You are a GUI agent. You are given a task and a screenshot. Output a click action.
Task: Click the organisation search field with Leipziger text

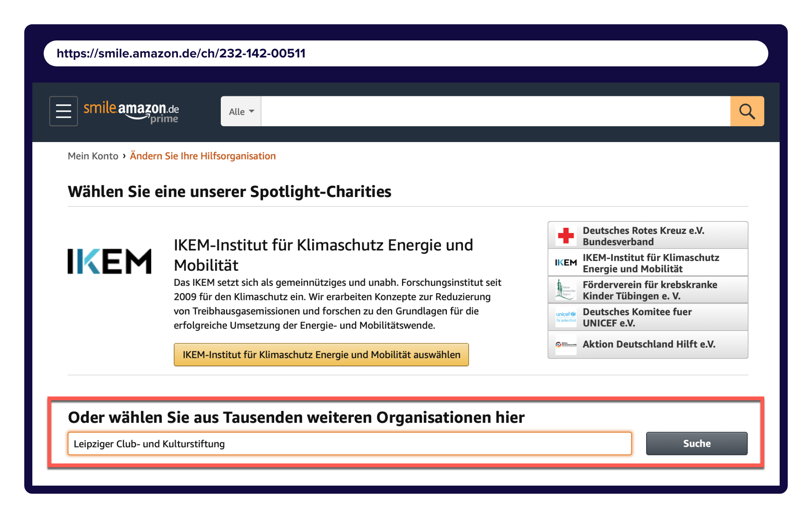coord(350,444)
